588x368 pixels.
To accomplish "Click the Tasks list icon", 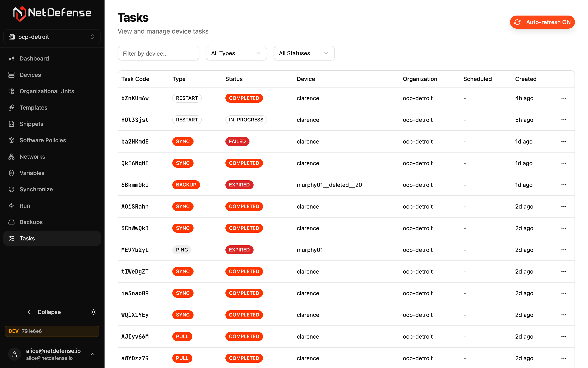I will click(11, 238).
